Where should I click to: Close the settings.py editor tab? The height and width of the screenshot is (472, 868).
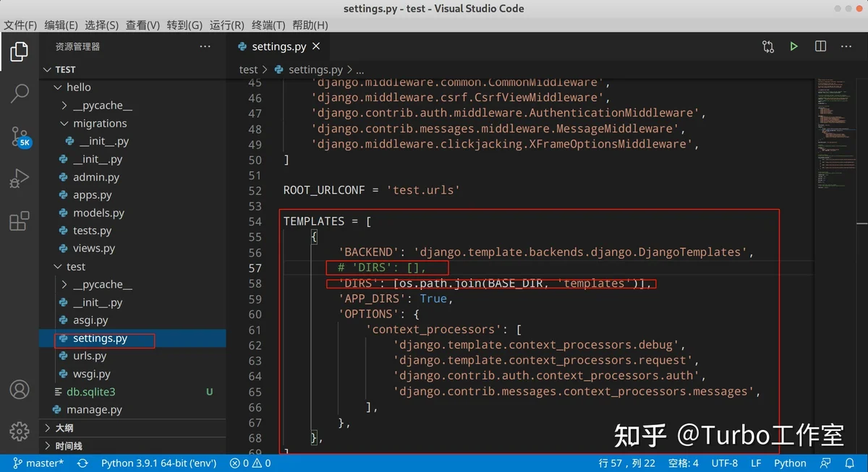318,46
